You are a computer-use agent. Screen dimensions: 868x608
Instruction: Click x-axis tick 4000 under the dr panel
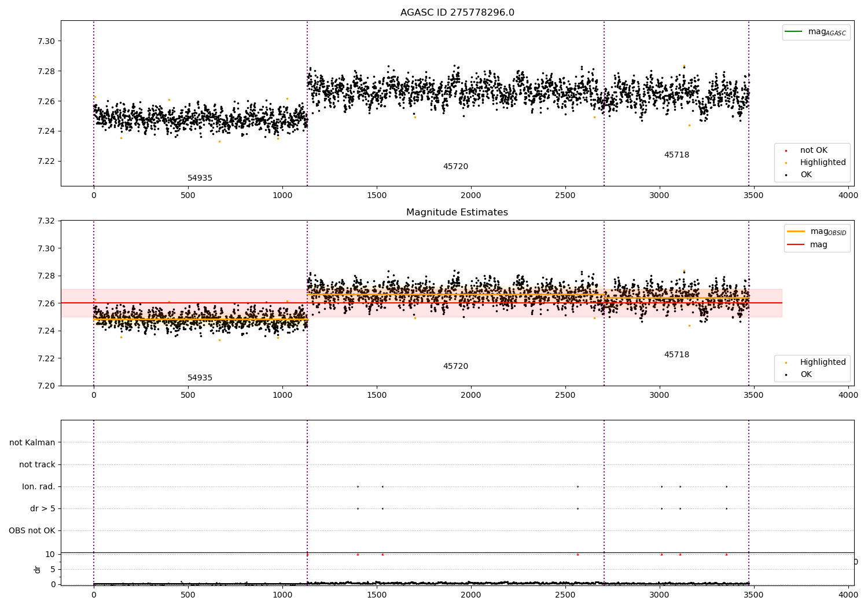point(848,594)
